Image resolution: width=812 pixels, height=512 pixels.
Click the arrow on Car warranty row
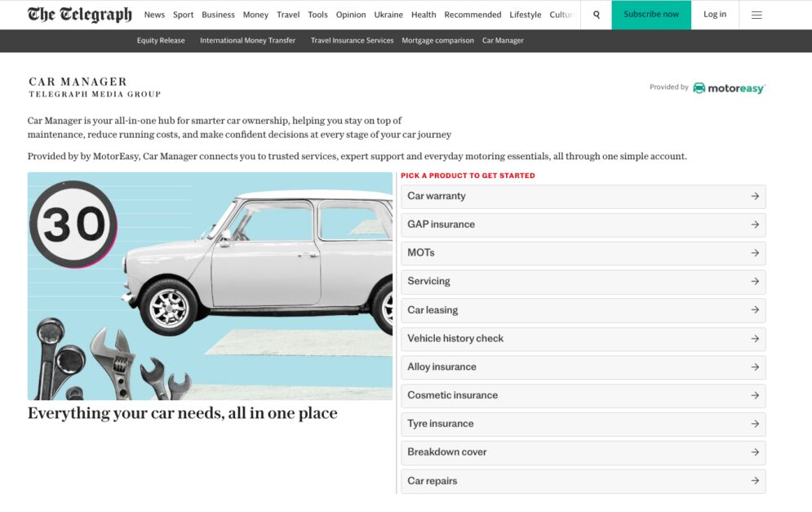[755, 197]
